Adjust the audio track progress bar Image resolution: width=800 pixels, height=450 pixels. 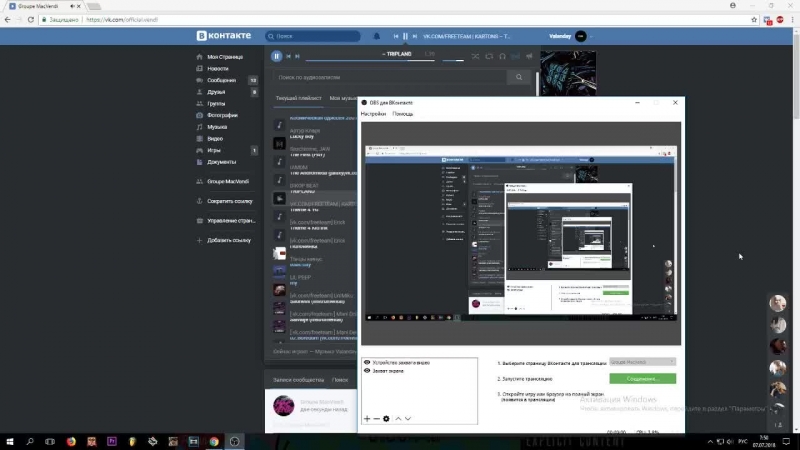pyautogui.click(x=370, y=61)
